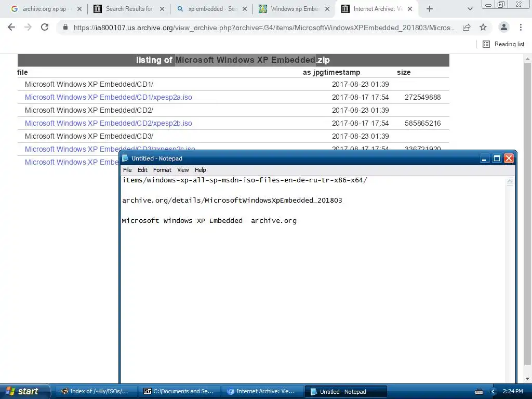The height and width of the screenshot is (399, 532).
Task: Switch to 'Index of /~lily/ISOs' taskbar window
Action: (x=95, y=391)
